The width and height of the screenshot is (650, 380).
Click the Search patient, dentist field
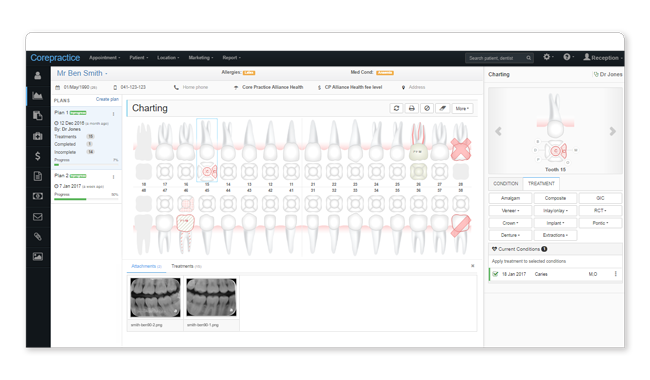(x=499, y=58)
